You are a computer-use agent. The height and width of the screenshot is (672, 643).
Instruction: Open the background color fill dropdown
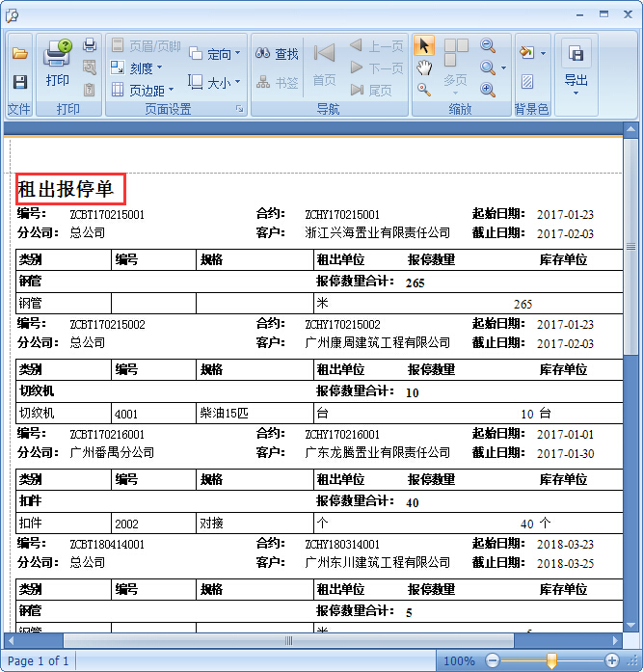point(531,52)
